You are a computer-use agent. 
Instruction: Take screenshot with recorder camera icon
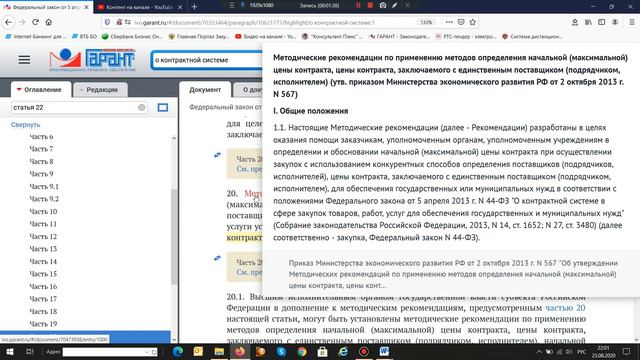382,5
